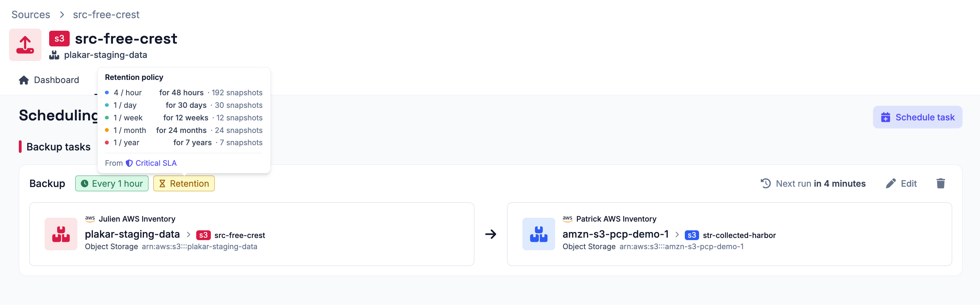The width and height of the screenshot is (980, 305).
Task: Click the str-collected-harbor destination label
Action: [739, 235]
